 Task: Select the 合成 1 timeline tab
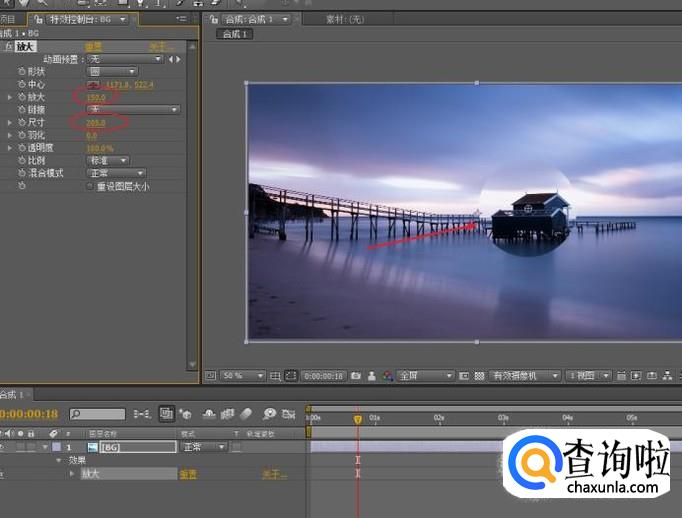coord(15,395)
